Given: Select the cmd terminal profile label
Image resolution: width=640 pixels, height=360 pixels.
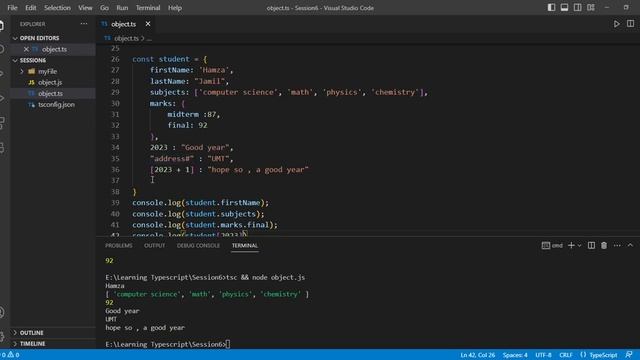Looking at the screenshot, I should pos(552,245).
